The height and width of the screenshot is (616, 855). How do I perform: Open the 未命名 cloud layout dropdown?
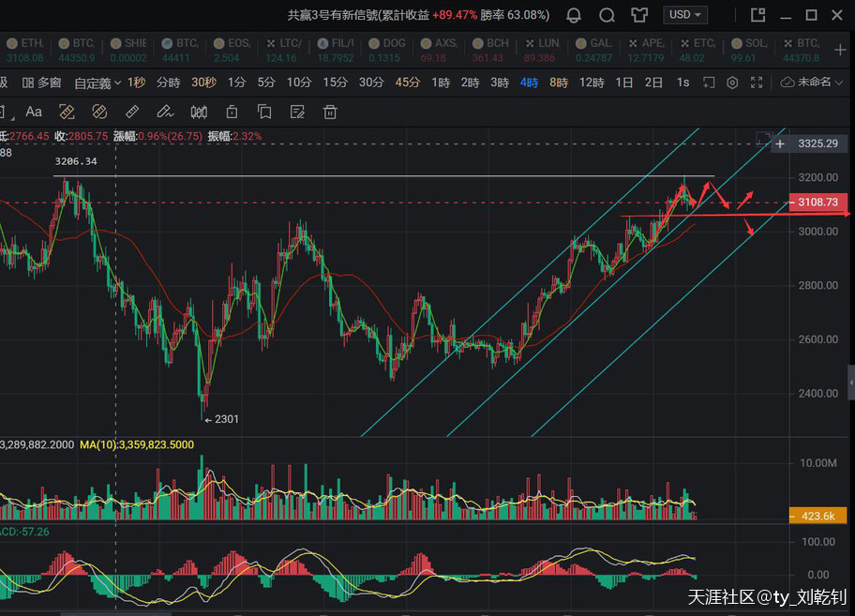813,83
